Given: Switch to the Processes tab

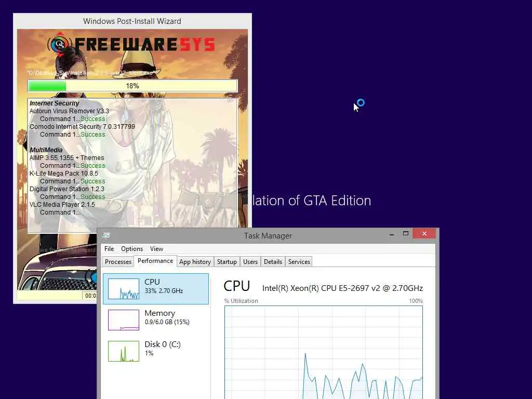Looking at the screenshot, I should [118, 262].
